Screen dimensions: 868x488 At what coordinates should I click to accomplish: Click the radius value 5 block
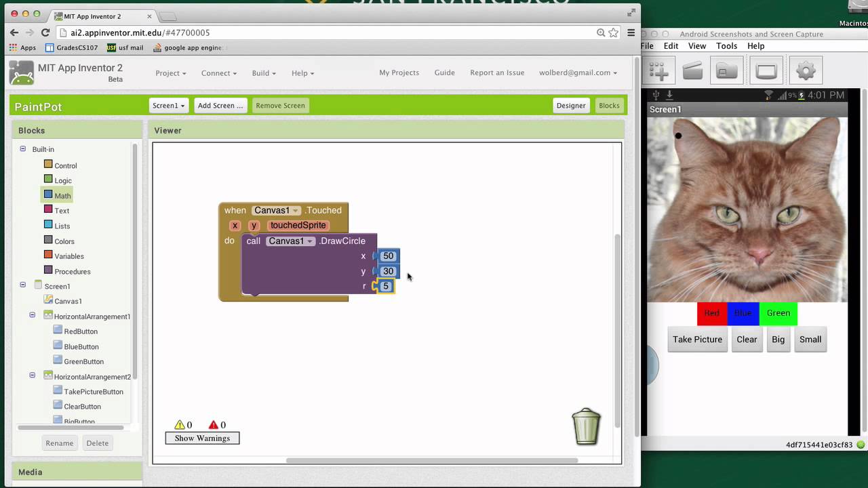click(386, 286)
